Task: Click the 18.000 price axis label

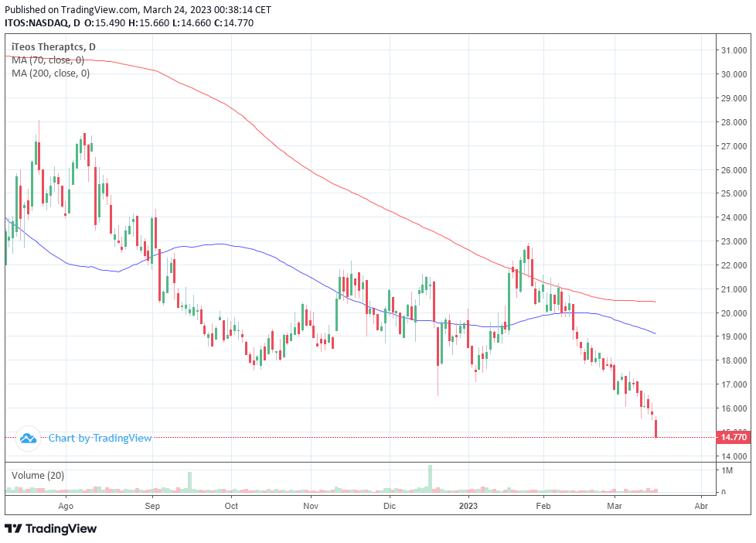Action: point(734,360)
